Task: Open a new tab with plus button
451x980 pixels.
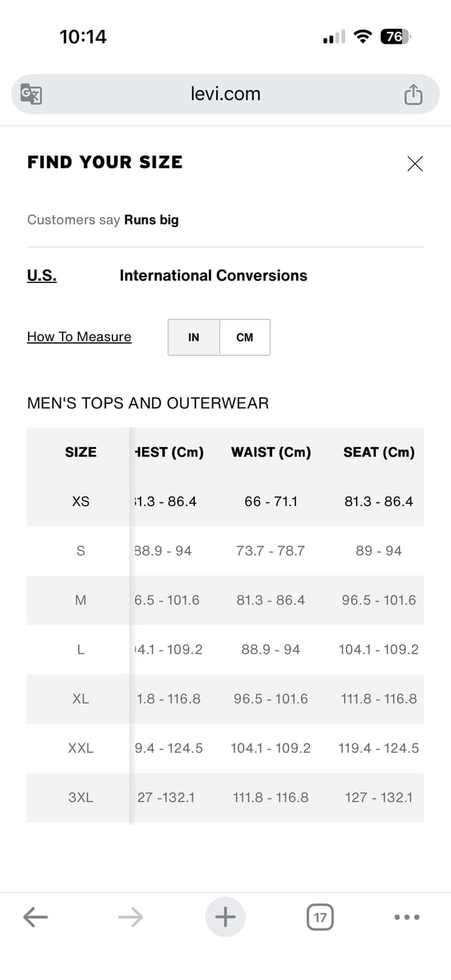Action: (225, 917)
